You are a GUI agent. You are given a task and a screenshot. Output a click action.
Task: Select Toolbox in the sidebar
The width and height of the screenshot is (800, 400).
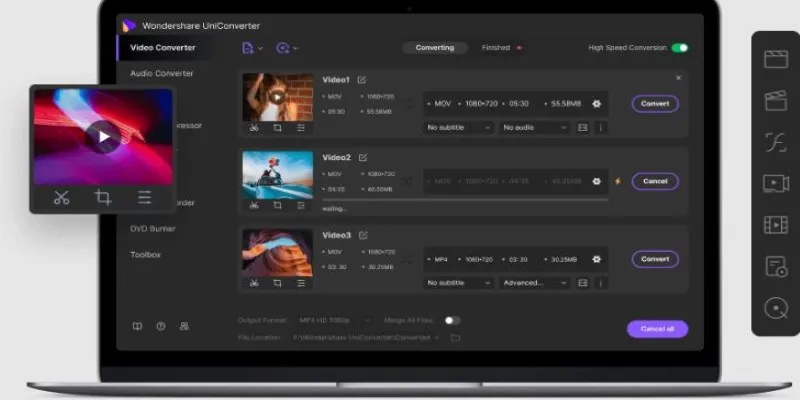tap(145, 255)
